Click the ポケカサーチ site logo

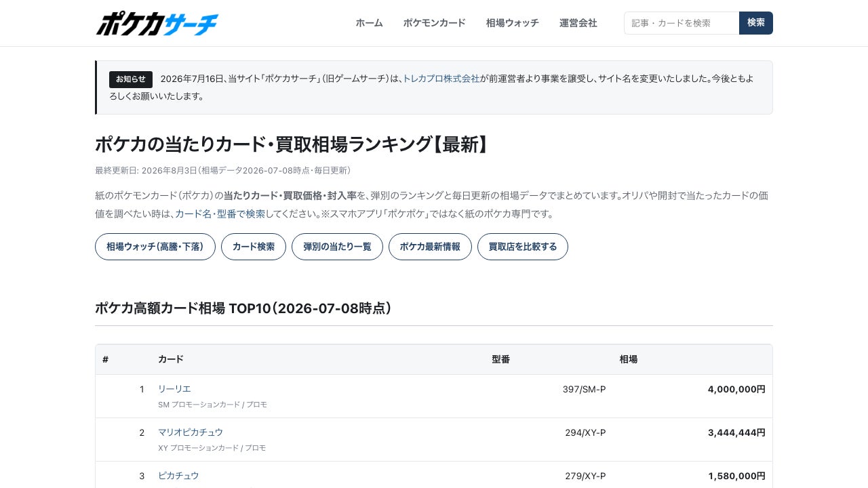point(157,23)
